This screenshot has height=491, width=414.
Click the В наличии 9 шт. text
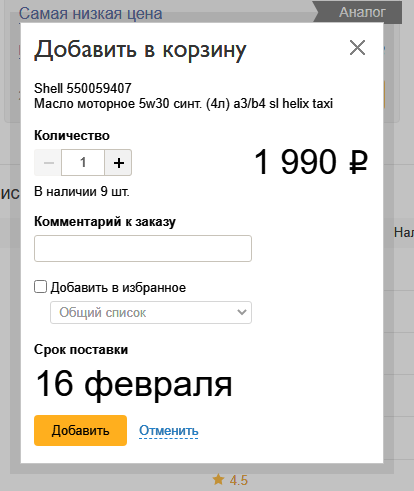[82, 192]
